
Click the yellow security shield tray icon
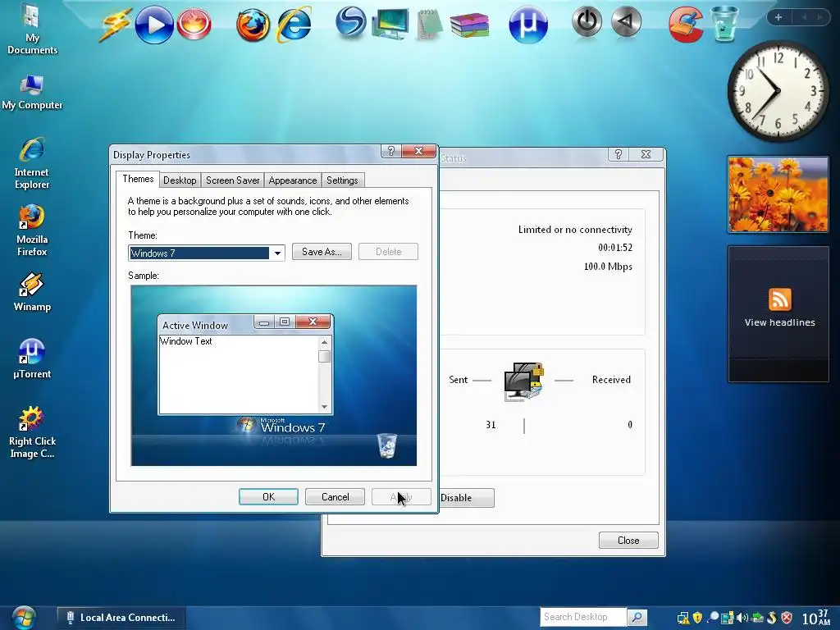click(697, 618)
